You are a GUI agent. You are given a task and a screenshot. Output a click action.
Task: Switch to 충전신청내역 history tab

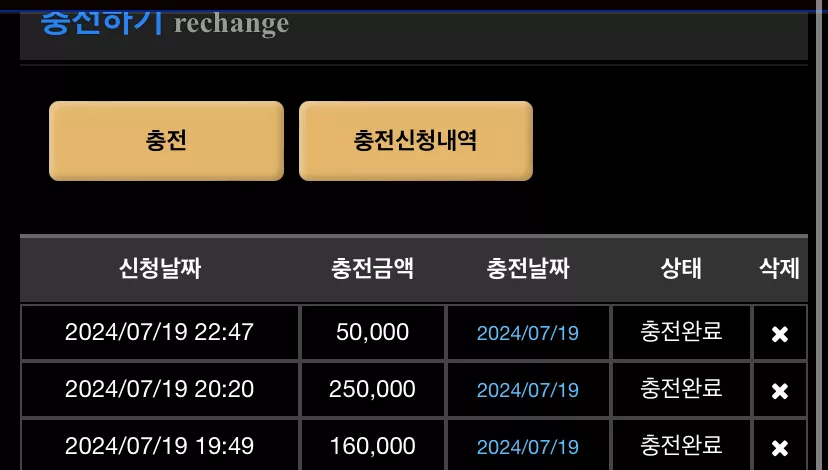pyautogui.click(x=416, y=141)
